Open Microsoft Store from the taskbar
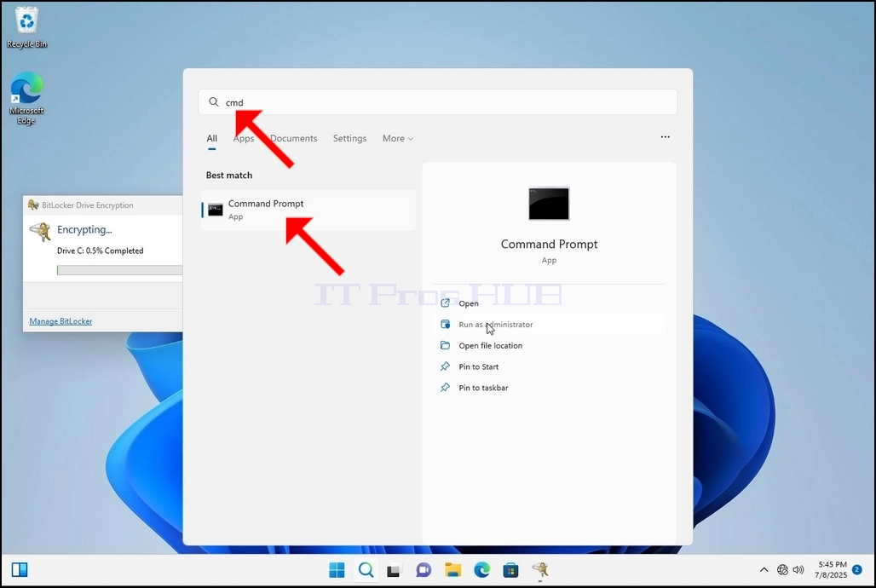The width and height of the screenshot is (876, 588). tap(510, 569)
